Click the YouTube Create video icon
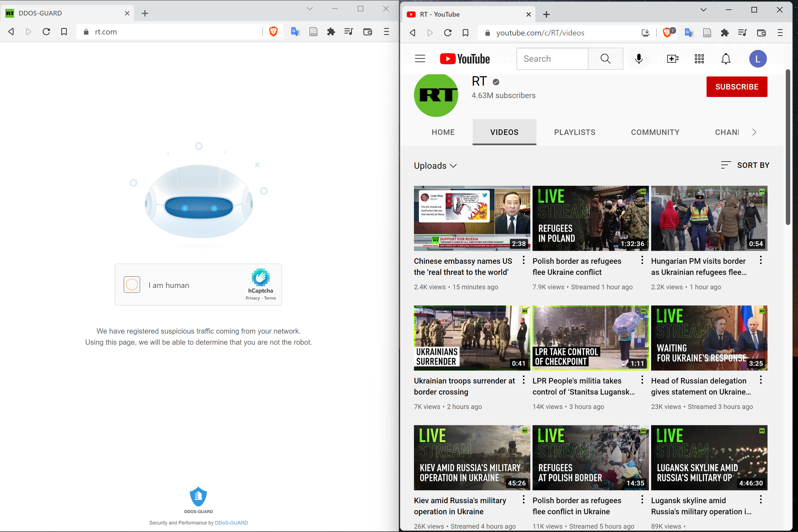This screenshot has height=532, width=798. coord(672,59)
